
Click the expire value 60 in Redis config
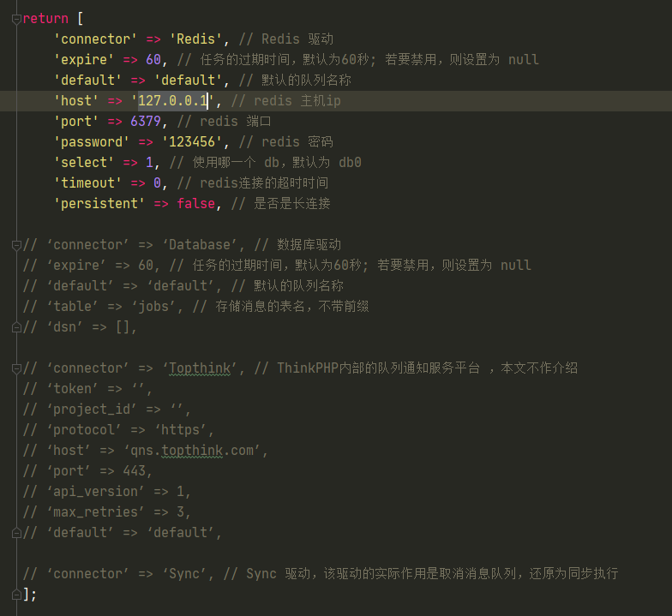click(x=153, y=60)
